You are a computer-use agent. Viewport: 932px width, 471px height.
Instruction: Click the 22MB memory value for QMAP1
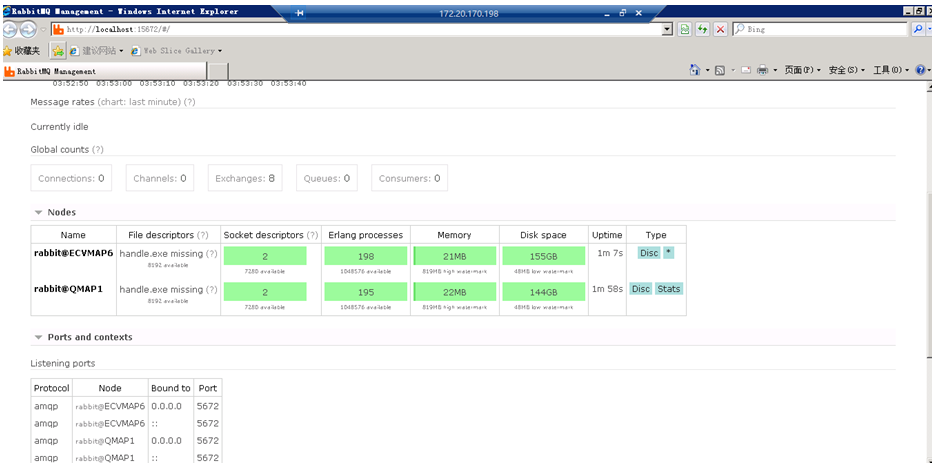(x=455, y=292)
